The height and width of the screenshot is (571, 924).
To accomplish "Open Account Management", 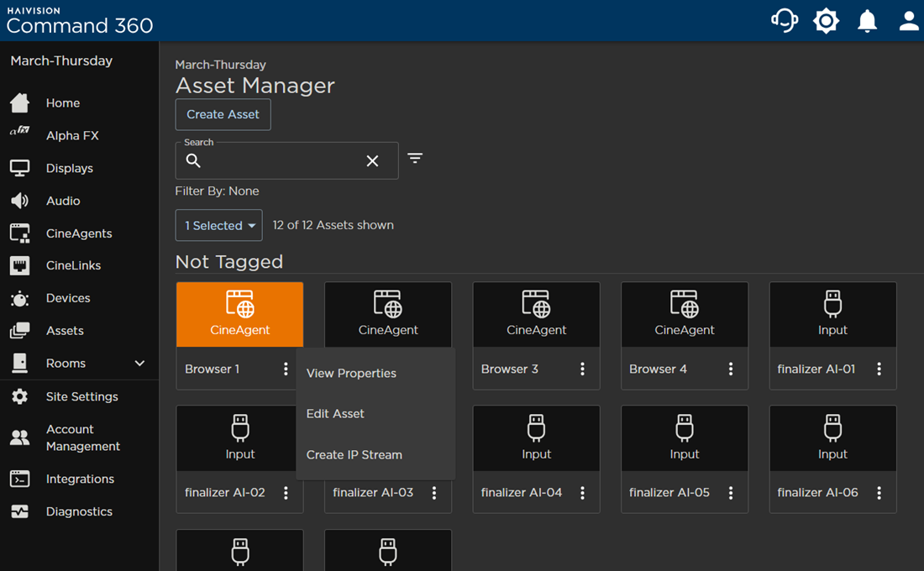I will [x=83, y=437].
